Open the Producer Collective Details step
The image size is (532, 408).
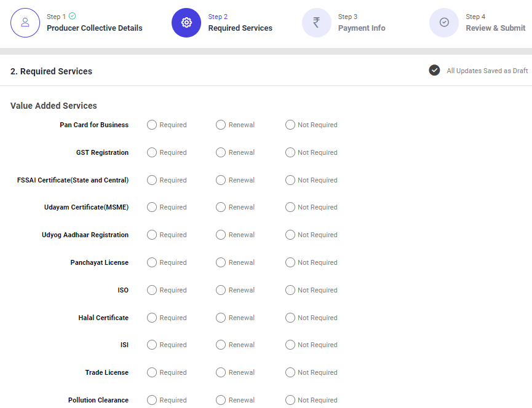[94, 28]
